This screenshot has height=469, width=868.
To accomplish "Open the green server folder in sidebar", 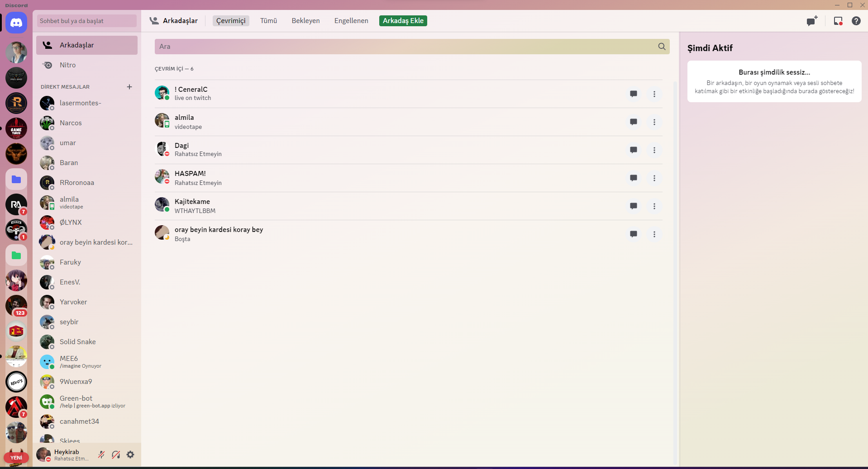I will [x=16, y=256].
